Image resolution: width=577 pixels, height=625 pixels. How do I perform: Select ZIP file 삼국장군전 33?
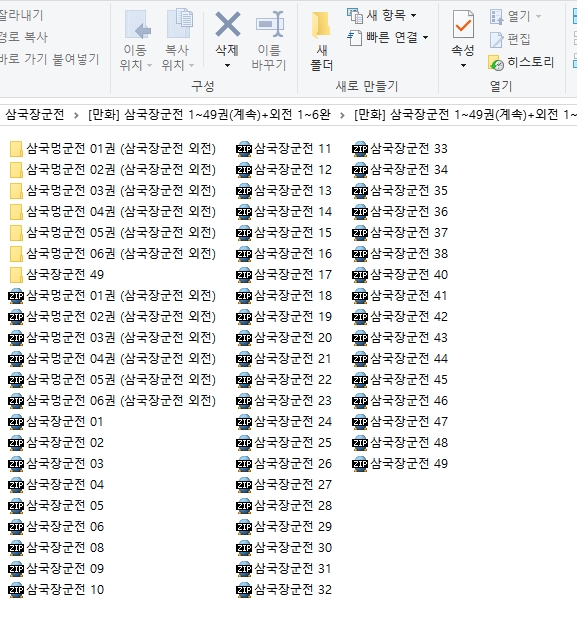[400, 149]
